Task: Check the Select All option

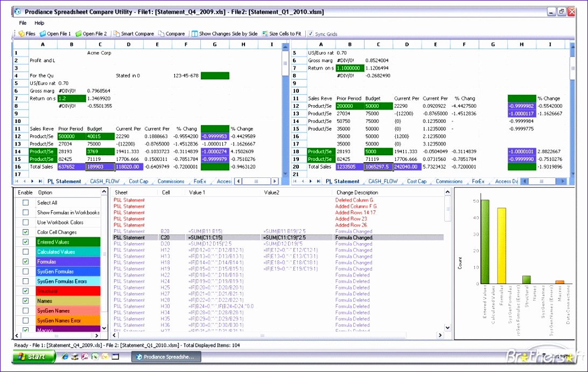Action: pos(25,203)
